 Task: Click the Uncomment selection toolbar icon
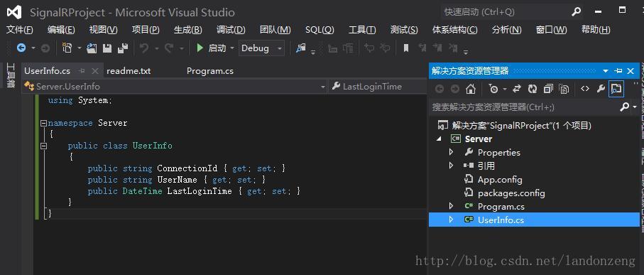(x=385, y=48)
